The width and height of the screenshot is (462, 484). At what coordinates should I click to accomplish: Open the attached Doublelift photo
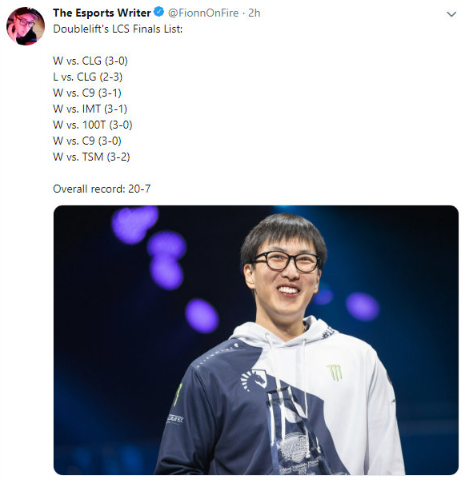tap(256, 340)
